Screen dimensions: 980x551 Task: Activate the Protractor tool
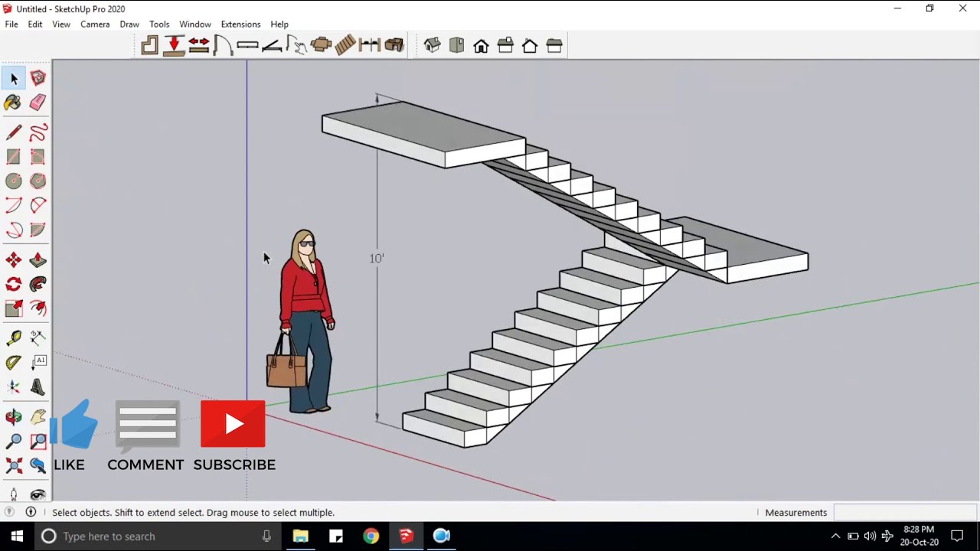pyautogui.click(x=14, y=363)
